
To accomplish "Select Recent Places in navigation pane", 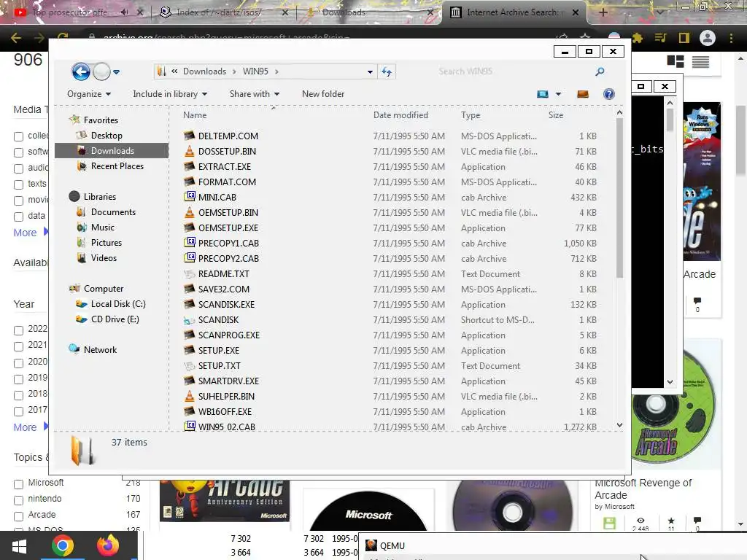I will (117, 166).
